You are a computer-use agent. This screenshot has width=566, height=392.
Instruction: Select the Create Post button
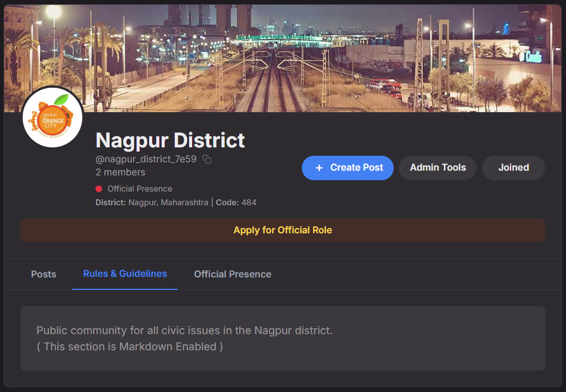(x=348, y=168)
